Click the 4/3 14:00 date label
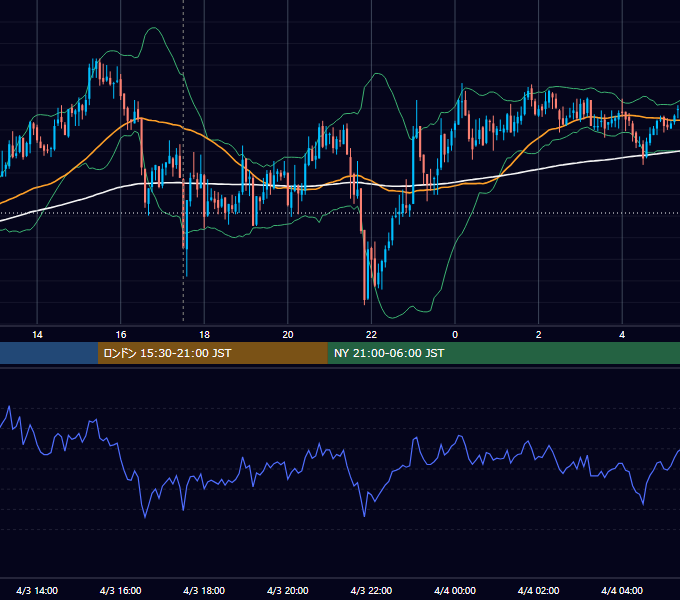The width and height of the screenshot is (680, 600). tap(37, 590)
